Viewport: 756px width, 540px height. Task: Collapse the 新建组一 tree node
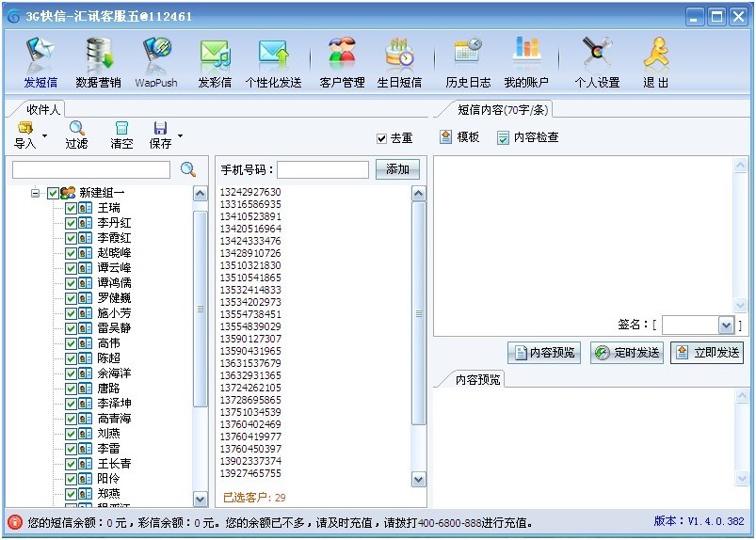click(35, 193)
